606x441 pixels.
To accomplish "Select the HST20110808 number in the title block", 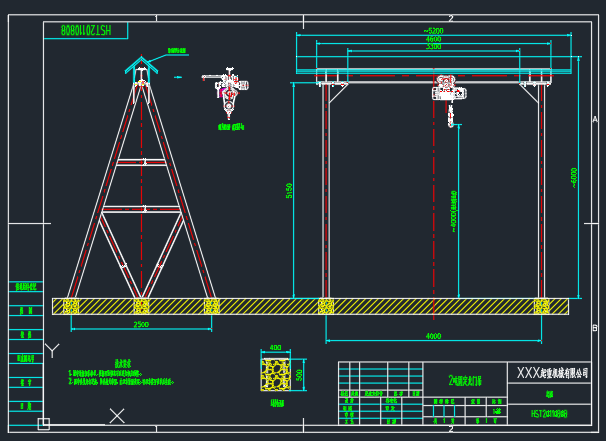I will click(549, 412).
